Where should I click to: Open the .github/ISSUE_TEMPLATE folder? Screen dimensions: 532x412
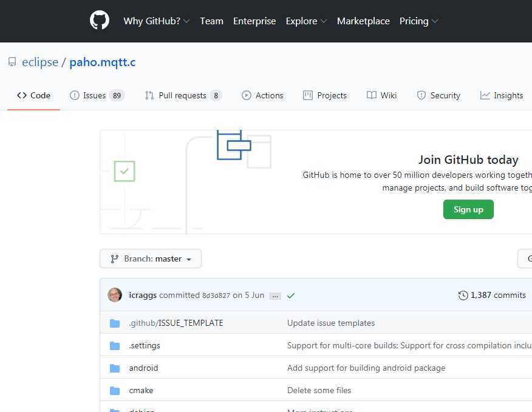click(x=176, y=323)
